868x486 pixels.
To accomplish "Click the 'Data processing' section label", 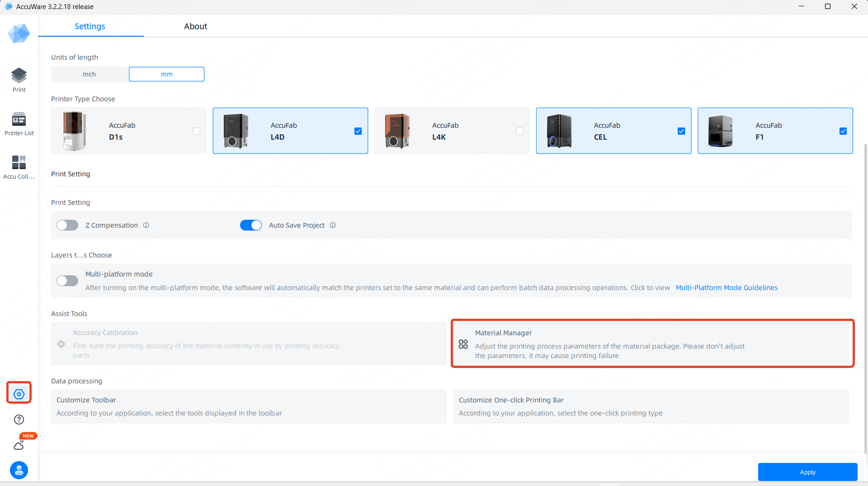I will [x=77, y=381].
